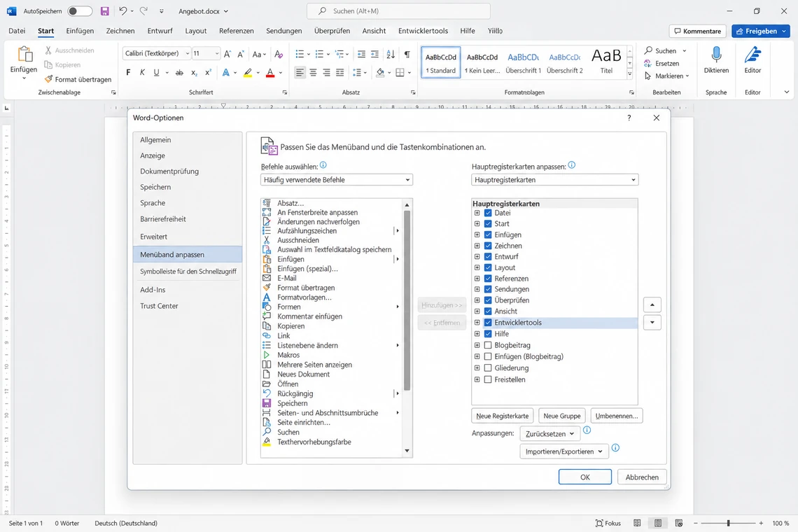Show paragraph marks with the pilcrow icon
798x532 pixels.
tap(407, 54)
